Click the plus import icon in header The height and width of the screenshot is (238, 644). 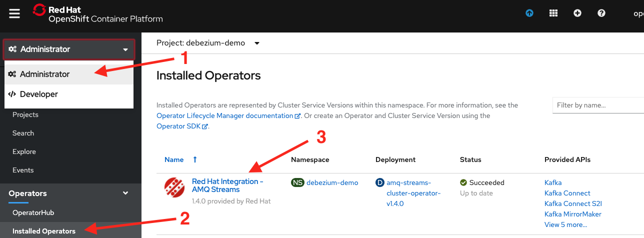click(577, 13)
